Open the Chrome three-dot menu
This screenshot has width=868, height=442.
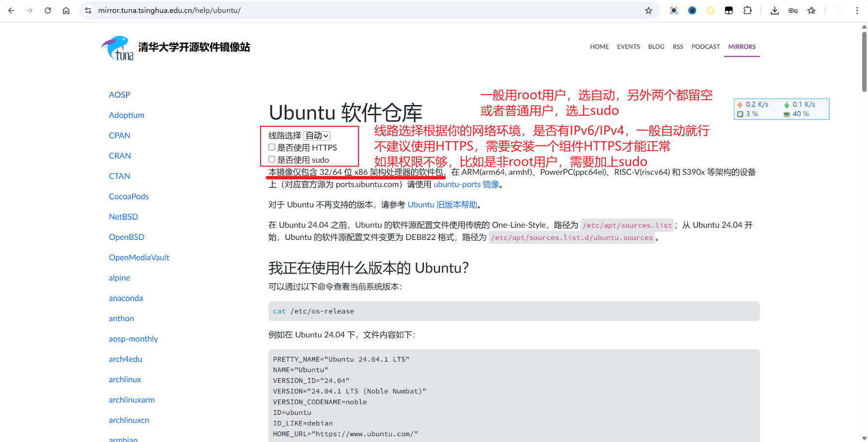[x=858, y=10]
